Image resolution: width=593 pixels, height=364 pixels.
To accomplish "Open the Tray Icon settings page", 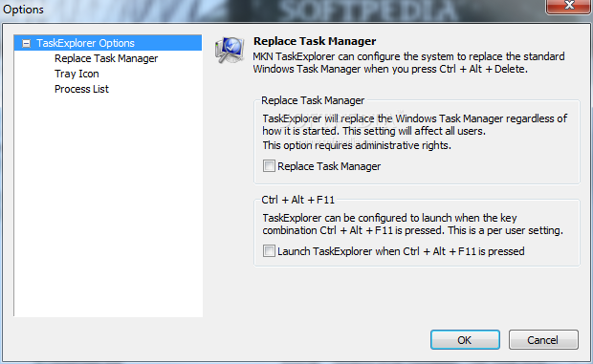I will click(77, 74).
